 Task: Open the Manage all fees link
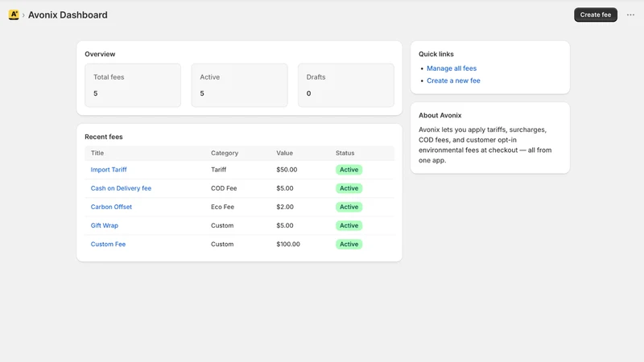coord(452,68)
